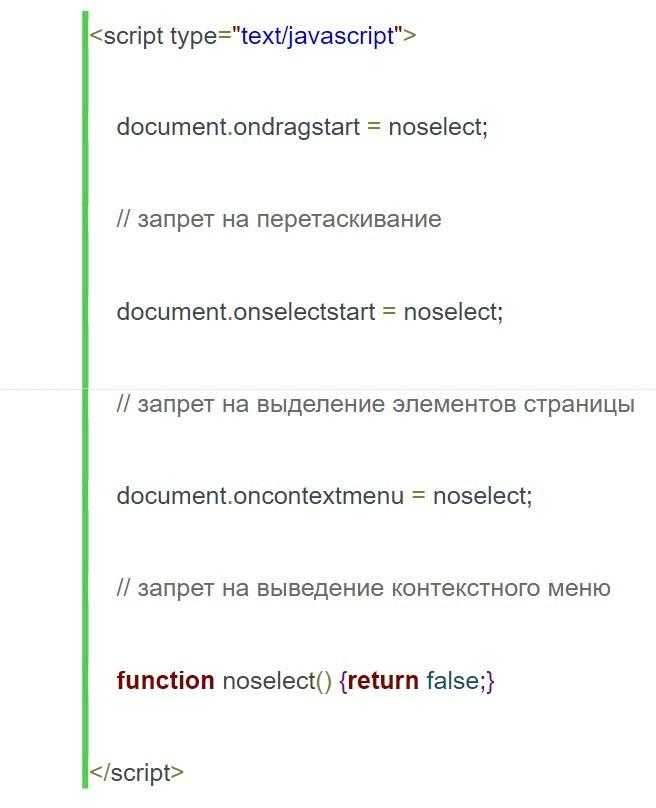The width and height of the screenshot is (656, 808).
Task: Click the bold function keyword
Action: pos(165,680)
